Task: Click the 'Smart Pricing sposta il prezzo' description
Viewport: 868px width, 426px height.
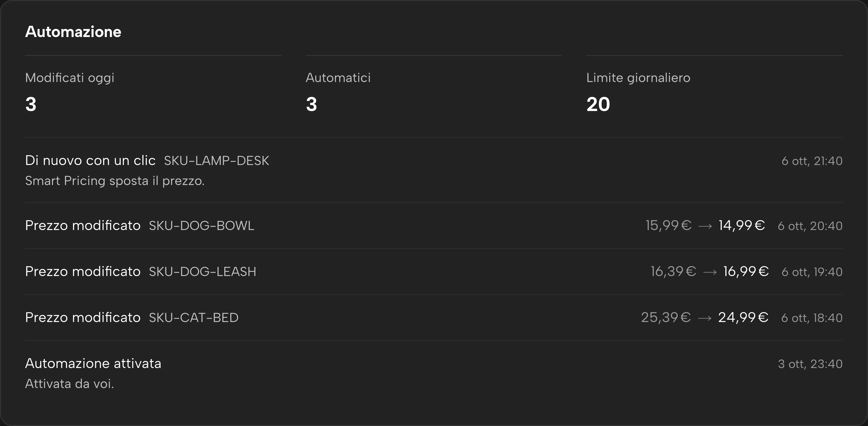Action: pos(115,181)
